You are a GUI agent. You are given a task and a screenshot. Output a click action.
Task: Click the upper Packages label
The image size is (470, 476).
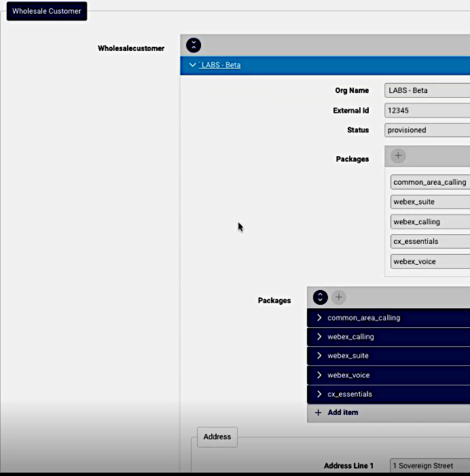tap(352, 159)
